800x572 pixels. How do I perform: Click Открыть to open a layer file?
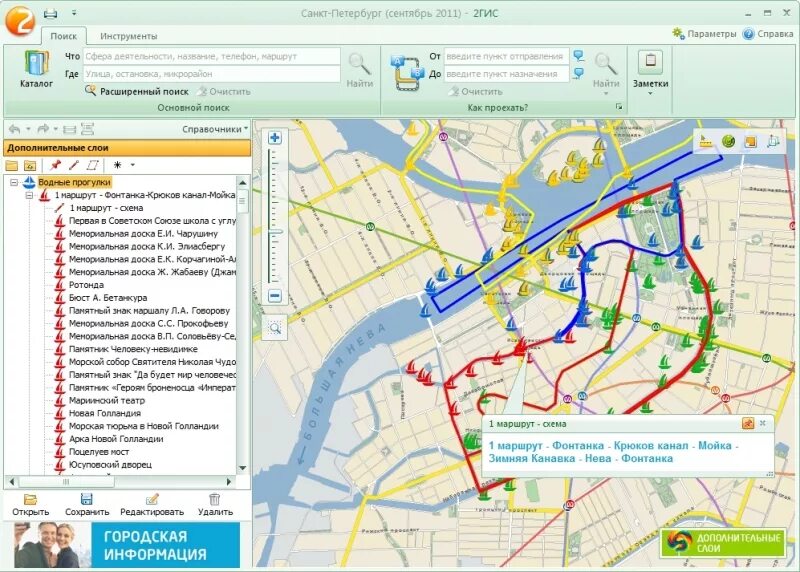(31, 505)
